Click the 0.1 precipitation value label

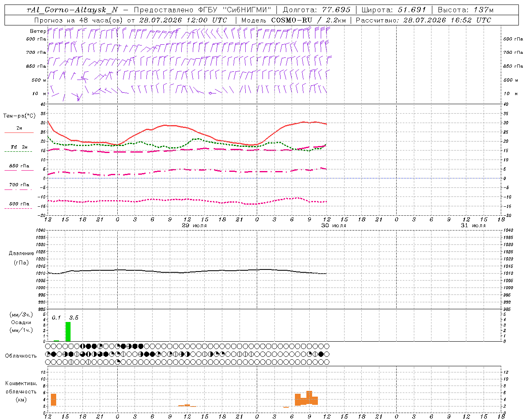[56, 317]
